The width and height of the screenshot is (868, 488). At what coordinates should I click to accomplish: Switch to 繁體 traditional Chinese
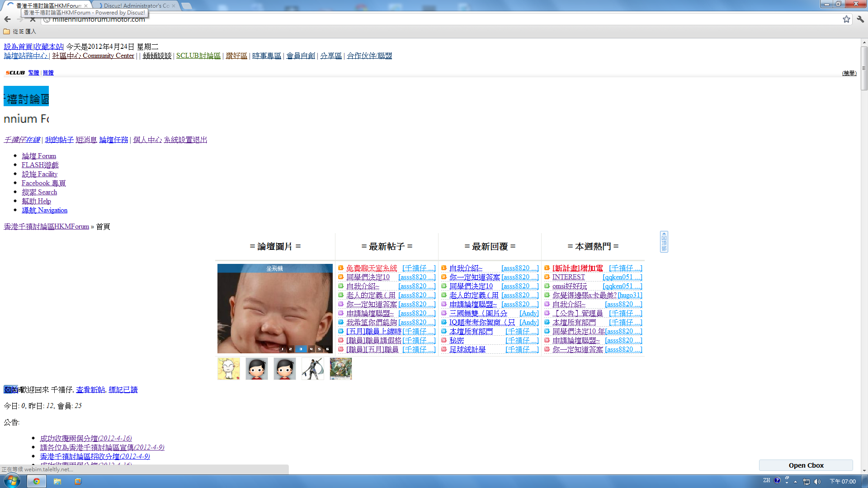pyautogui.click(x=33, y=73)
